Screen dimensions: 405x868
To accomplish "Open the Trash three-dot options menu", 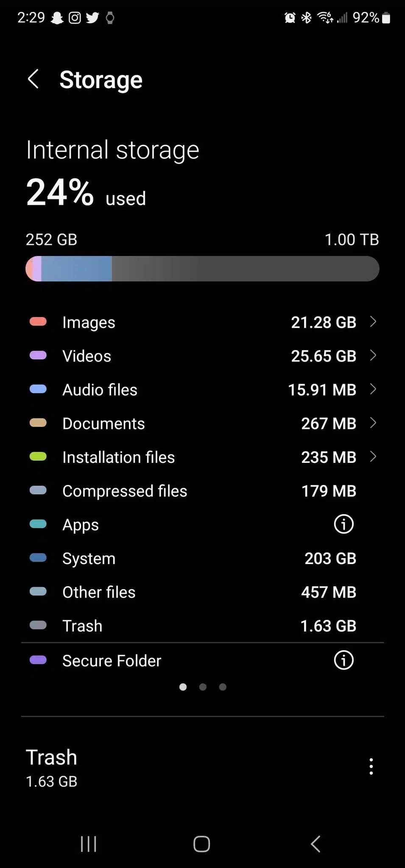I will click(x=371, y=767).
